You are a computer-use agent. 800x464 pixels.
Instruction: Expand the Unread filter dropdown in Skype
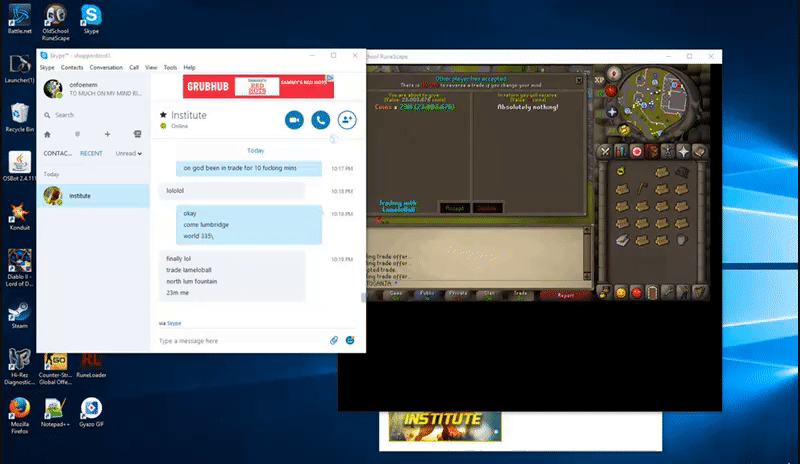coord(129,153)
